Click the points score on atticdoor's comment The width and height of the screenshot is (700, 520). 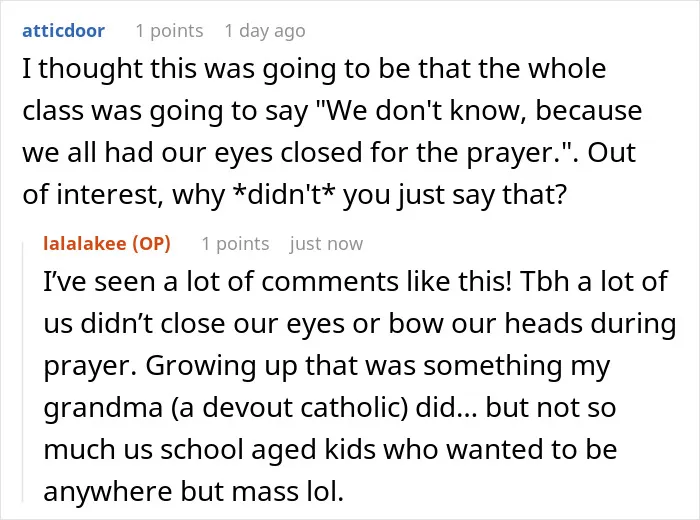(169, 31)
